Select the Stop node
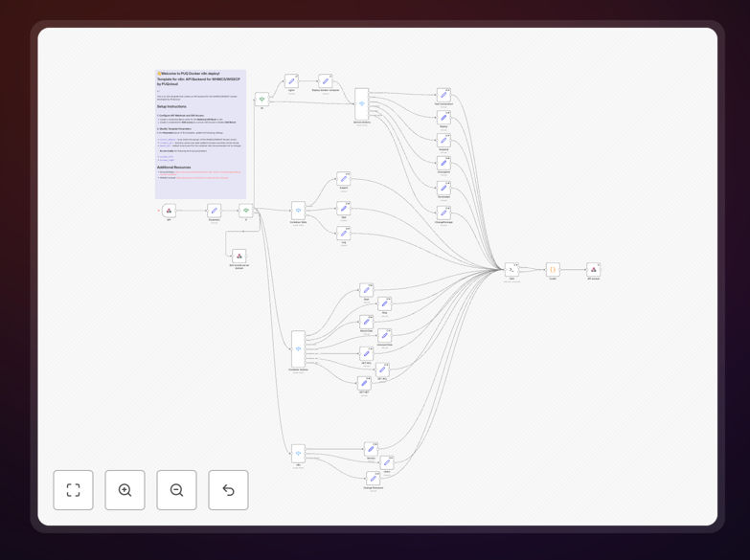 point(384,303)
